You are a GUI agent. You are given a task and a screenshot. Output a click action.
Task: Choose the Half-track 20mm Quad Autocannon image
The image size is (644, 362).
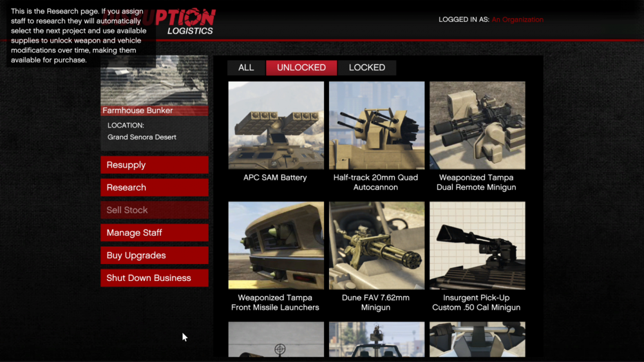[x=377, y=126]
